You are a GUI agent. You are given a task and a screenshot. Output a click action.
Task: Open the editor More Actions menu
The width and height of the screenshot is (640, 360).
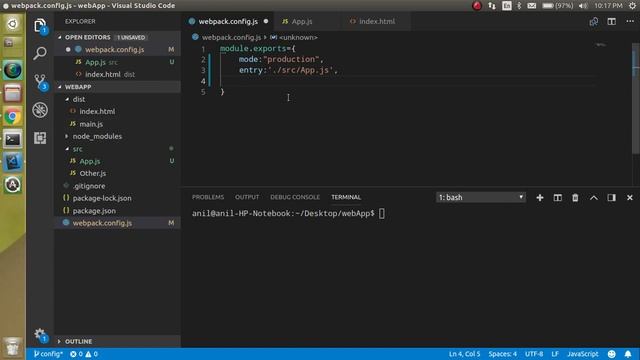click(630, 21)
